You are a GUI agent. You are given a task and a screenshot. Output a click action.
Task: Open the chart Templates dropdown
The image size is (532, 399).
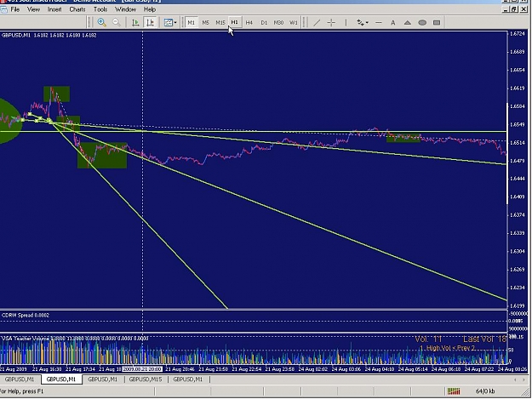170,23
